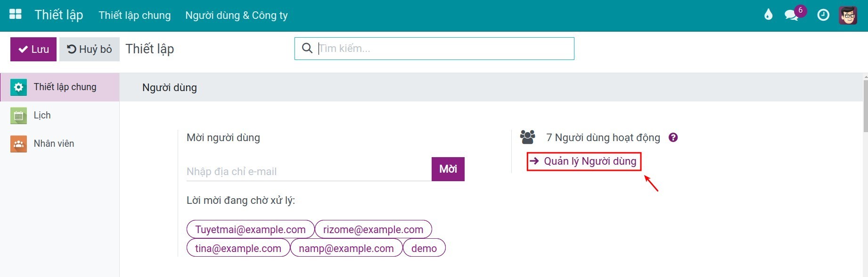Open the user avatar menu
The height and width of the screenshot is (277, 868).
848,15
